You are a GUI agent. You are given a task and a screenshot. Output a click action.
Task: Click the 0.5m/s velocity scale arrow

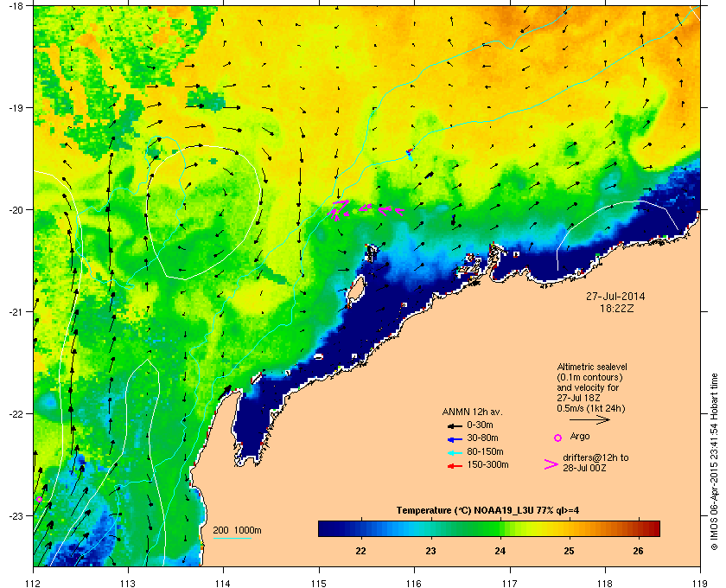[589, 419]
